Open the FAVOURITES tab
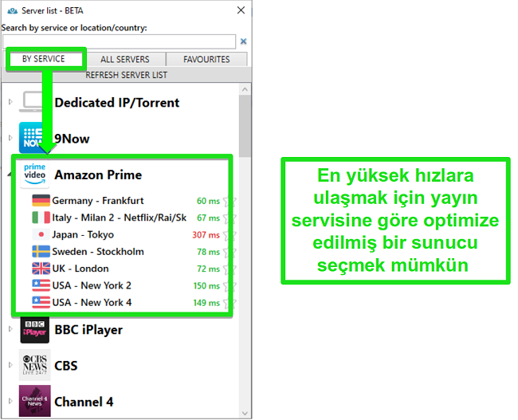The width and height of the screenshot is (518, 420). [x=206, y=60]
